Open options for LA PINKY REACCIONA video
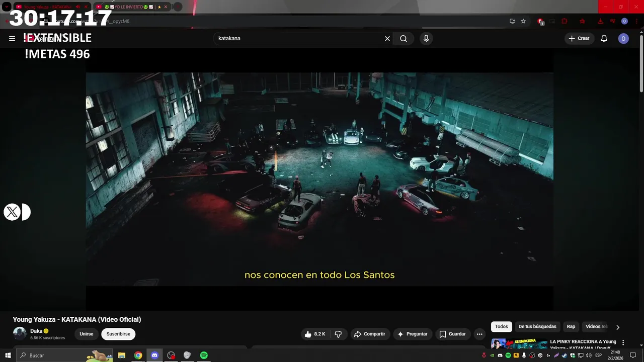Viewport: 644px width, 362px height. [x=623, y=342]
